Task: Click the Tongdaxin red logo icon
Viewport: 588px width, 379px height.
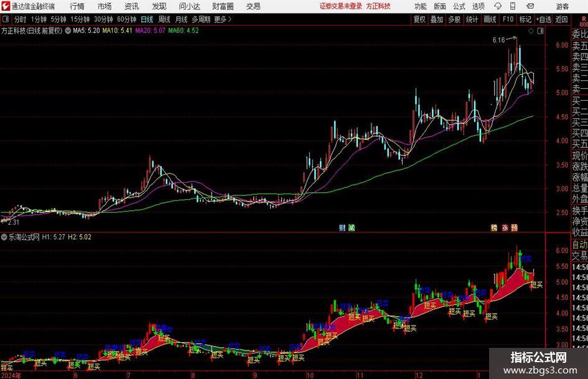Action: (6, 6)
